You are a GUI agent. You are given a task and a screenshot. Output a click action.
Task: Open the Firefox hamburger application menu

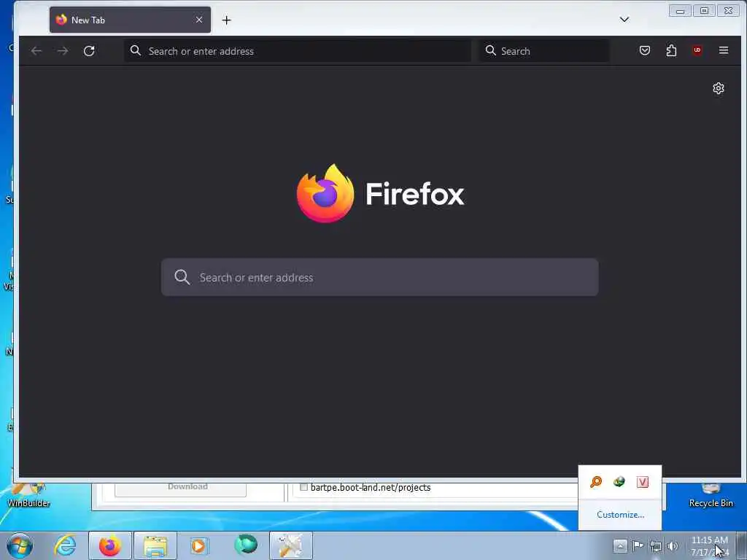724,50
